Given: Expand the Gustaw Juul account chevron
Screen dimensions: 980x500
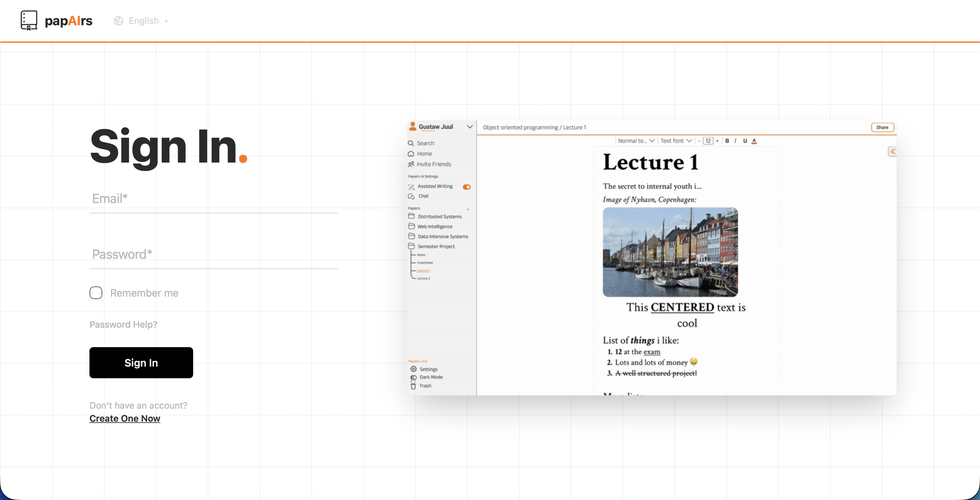Looking at the screenshot, I should (470, 127).
